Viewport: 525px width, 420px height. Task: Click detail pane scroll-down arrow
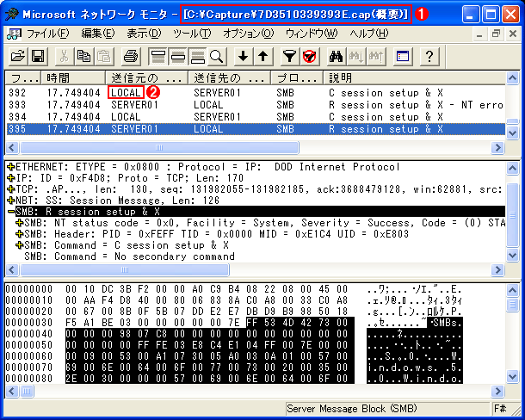tap(512, 255)
